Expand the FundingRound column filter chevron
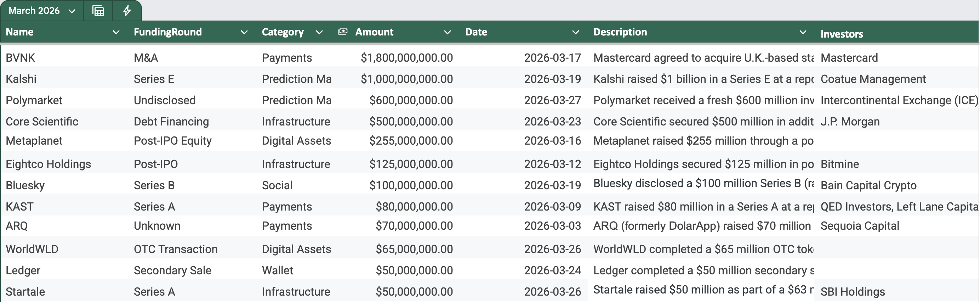The image size is (980, 302). coord(244,32)
